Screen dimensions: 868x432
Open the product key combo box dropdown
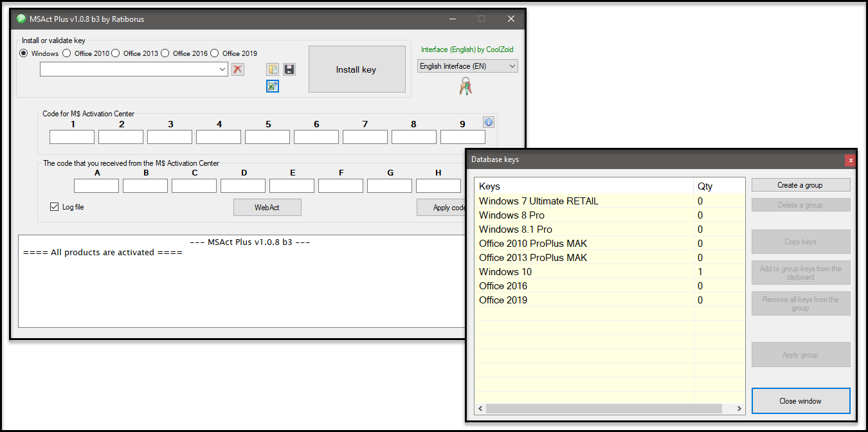pyautogui.click(x=222, y=69)
